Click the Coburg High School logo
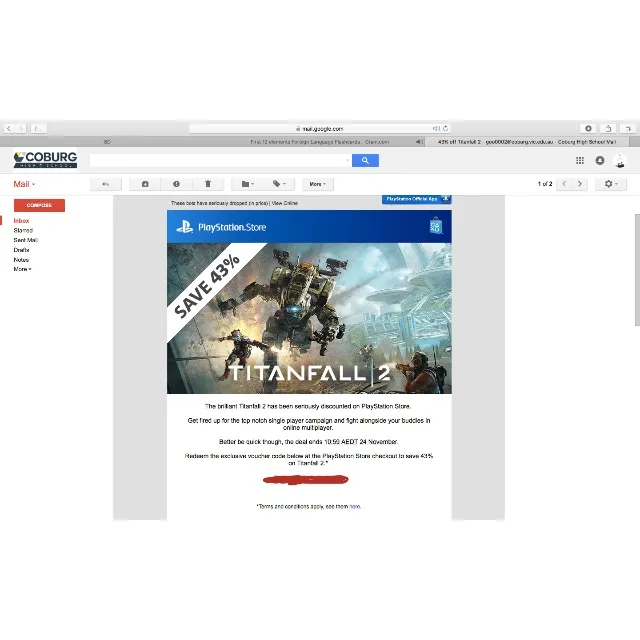 coord(45,160)
